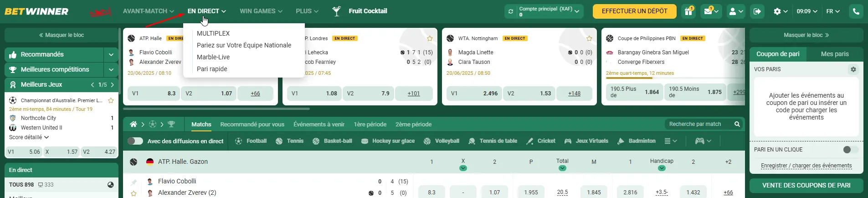Expand Score détaillé dropdown
Viewport: 868px width, 198px height.
pyautogui.click(x=29, y=137)
